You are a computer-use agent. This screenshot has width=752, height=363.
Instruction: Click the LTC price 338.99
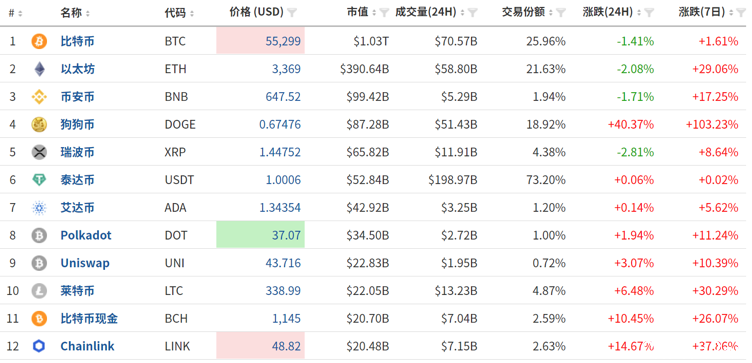[x=283, y=291]
